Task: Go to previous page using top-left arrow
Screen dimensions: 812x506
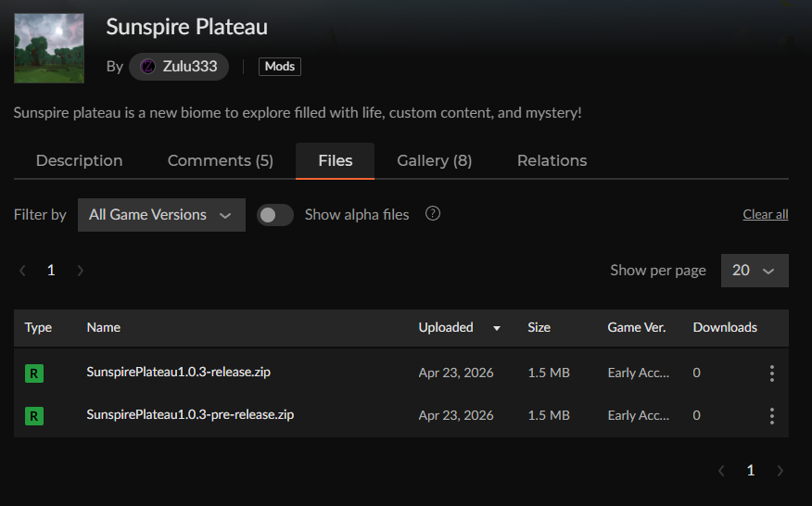Action: coord(22,271)
